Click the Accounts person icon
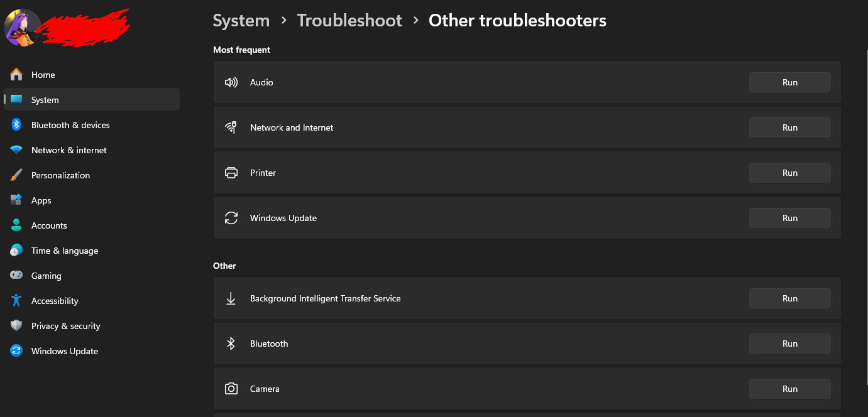 (x=16, y=225)
